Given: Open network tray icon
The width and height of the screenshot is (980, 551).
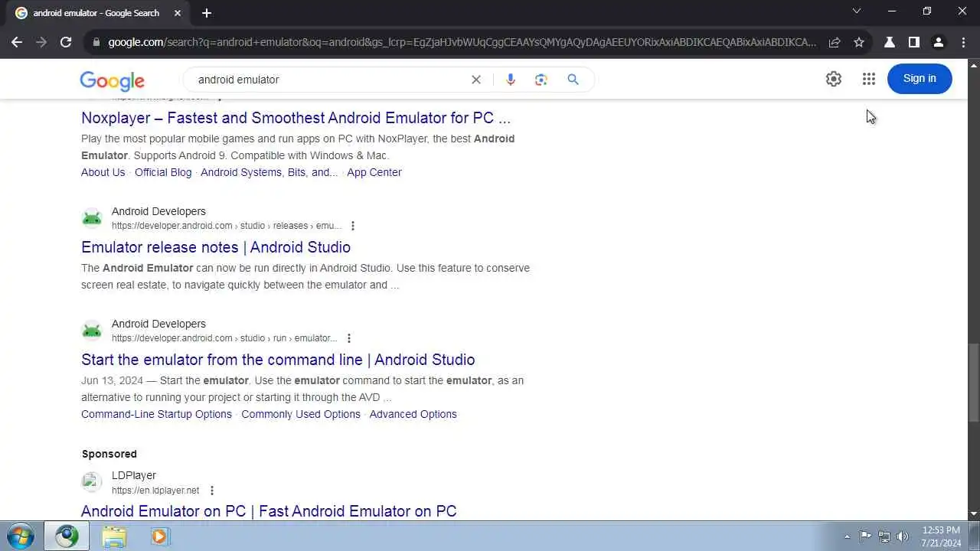Looking at the screenshot, I should (884, 536).
